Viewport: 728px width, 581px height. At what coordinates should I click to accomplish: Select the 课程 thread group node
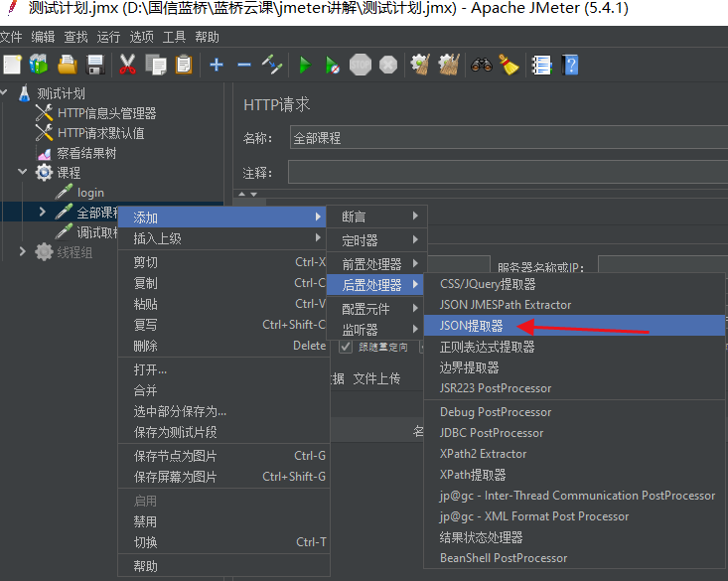[69, 173]
